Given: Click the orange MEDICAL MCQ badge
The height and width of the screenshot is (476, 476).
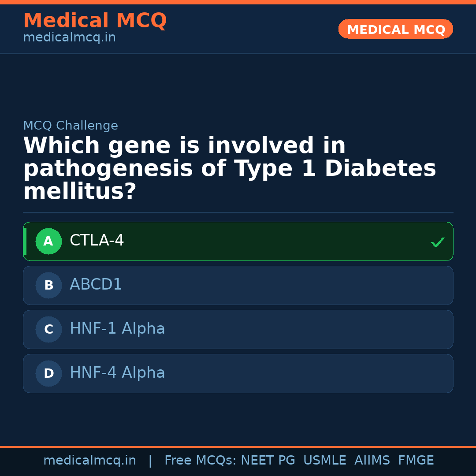Looking at the screenshot, I should 396,30.
